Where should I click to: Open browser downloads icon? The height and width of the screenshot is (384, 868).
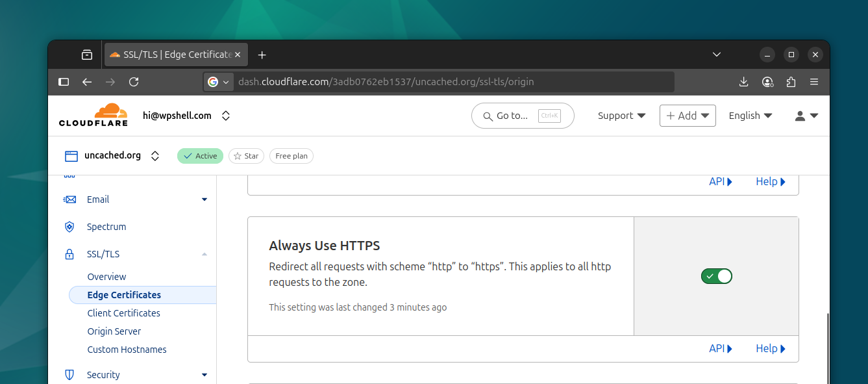[x=744, y=82]
